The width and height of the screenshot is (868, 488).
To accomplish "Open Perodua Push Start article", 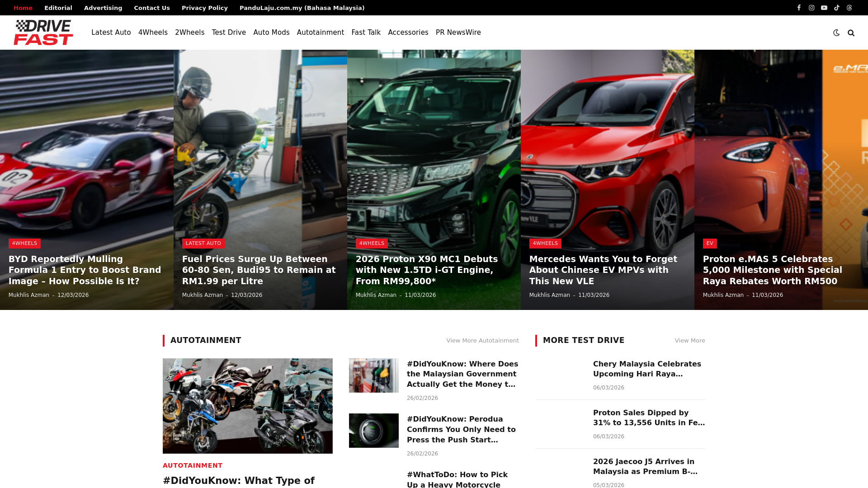I will pos(461,430).
